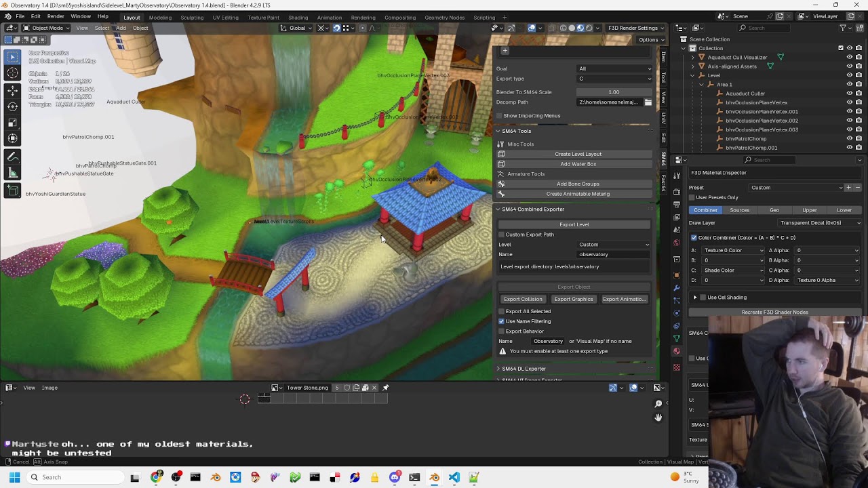This screenshot has width=868, height=488.
Task: Click the level Name field 'observatory'
Action: (x=614, y=255)
